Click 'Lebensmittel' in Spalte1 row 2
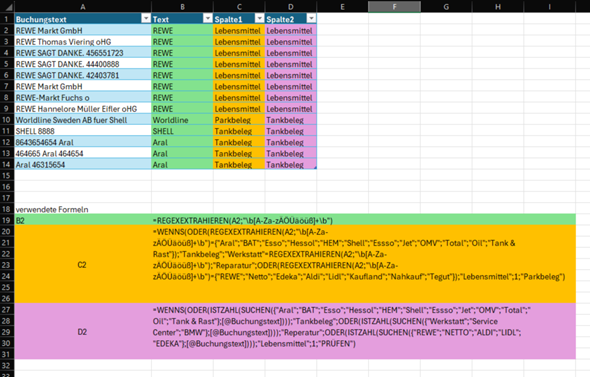The height and width of the screenshot is (377, 590). pyautogui.click(x=239, y=30)
